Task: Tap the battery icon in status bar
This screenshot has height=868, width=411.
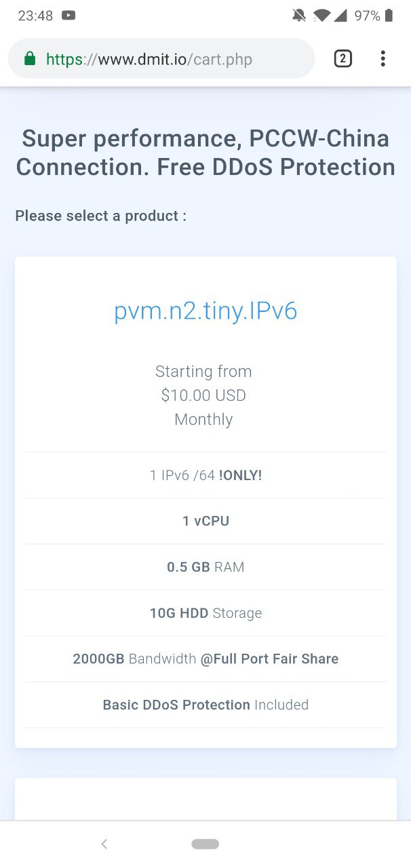Action: (389, 16)
